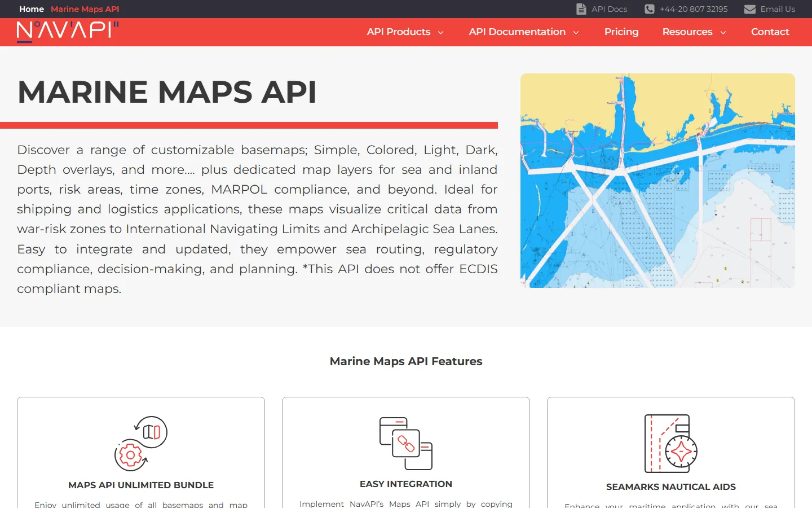Click the SEAMARKS NAUTICAL AIDS title
The height and width of the screenshot is (508, 812).
point(671,487)
